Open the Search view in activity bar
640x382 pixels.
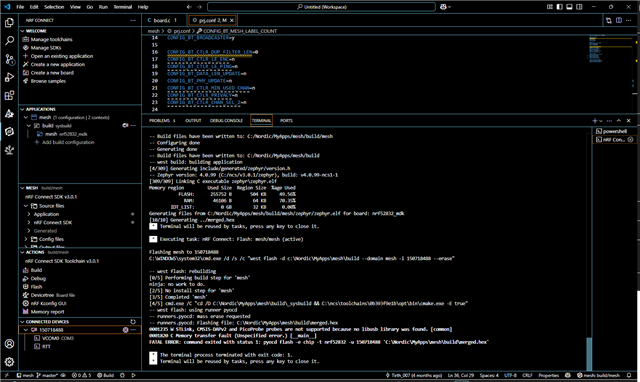(x=9, y=41)
